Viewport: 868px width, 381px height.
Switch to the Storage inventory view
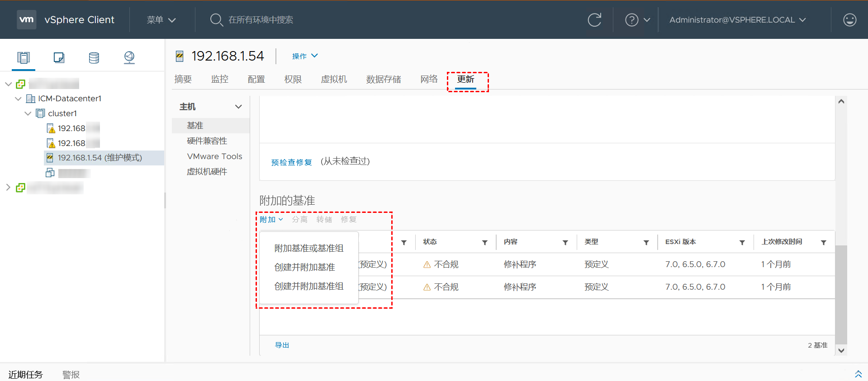(x=94, y=57)
